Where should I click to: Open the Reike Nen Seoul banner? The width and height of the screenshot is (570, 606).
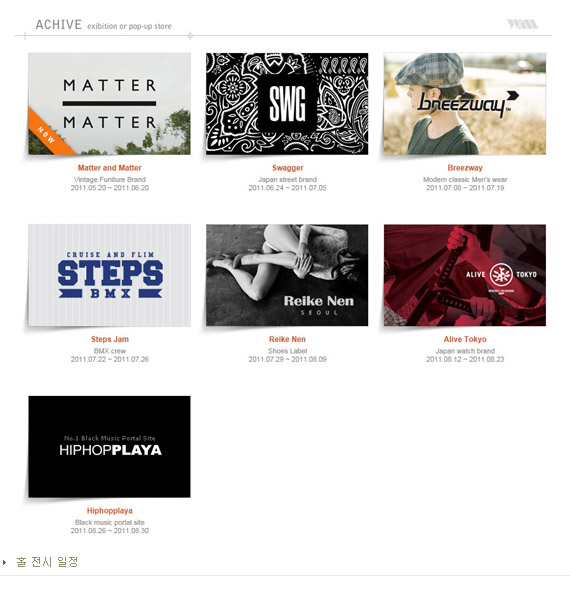pos(287,275)
